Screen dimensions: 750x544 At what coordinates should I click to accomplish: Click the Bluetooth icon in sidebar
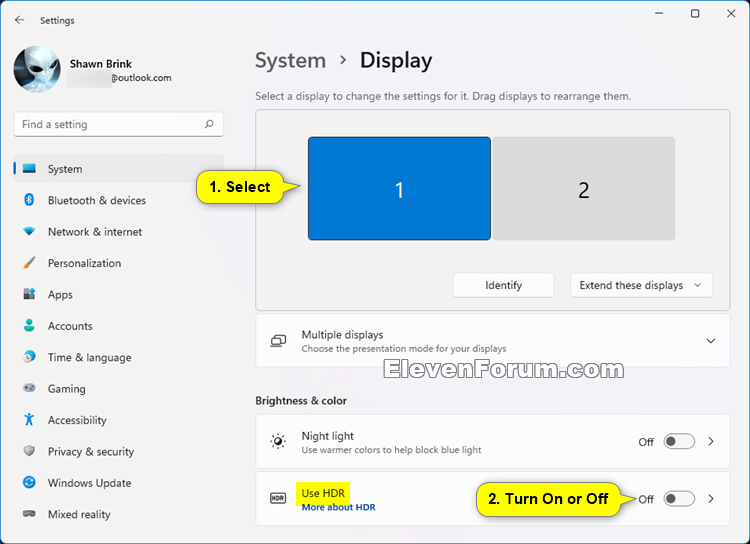[29, 200]
